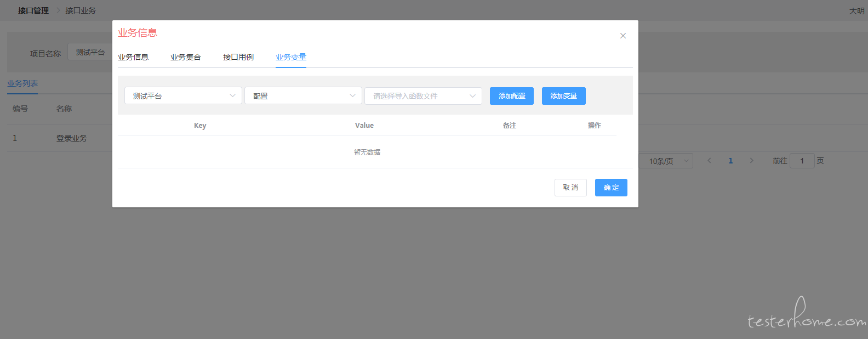
Task: Close the 业务信息 dialog with X icon
Action: click(623, 36)
